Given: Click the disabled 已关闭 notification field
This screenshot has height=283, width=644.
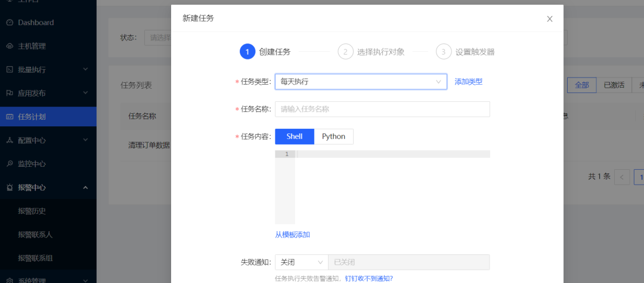Looking at the screenshot, I should click(408, 263).
